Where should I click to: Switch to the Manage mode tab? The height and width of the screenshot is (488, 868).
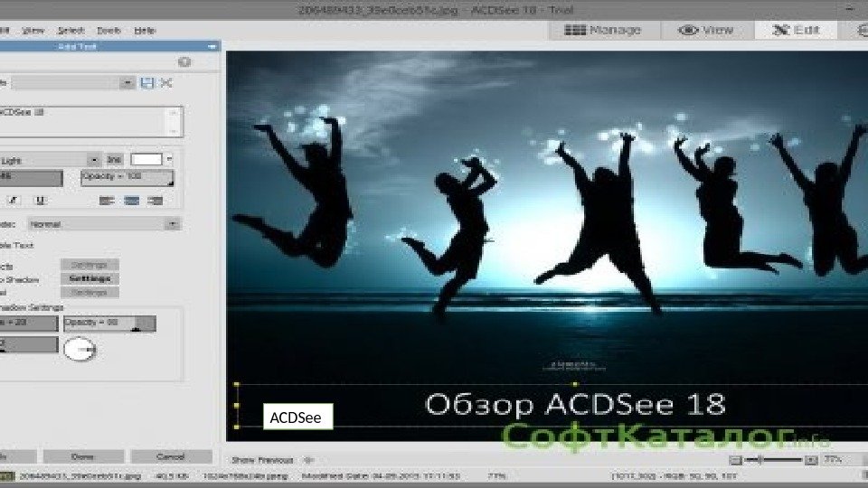[x=603, y=30]
